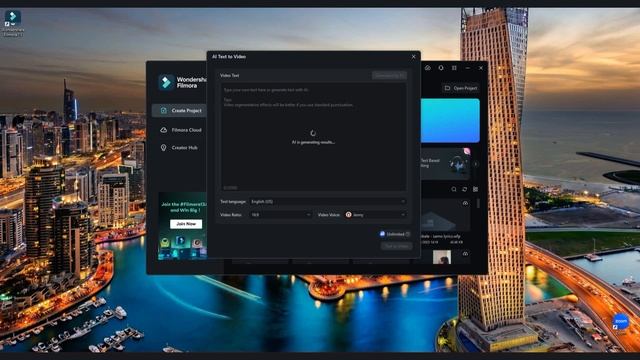The image size is (640, 360).
Task: Click the Unlimited credits icon
Action: point(382,234)
